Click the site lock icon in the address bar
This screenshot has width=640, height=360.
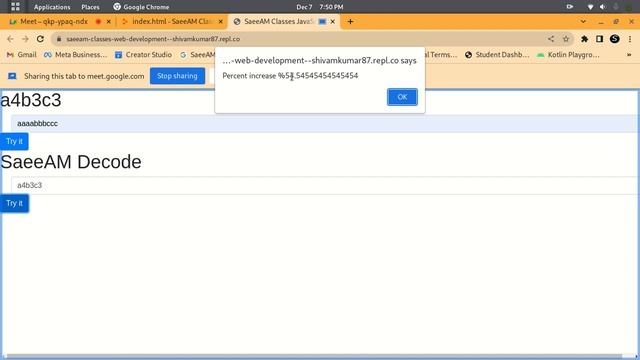[59, 39]
